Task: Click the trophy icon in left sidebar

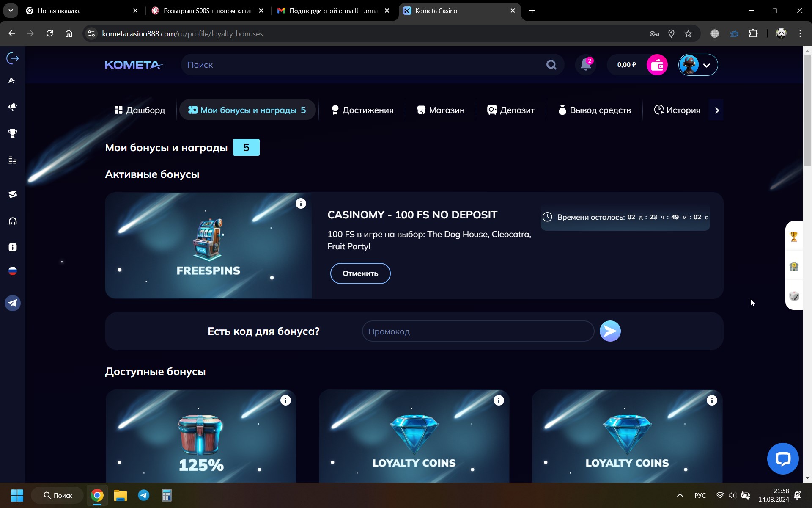Action: point(13,133)
